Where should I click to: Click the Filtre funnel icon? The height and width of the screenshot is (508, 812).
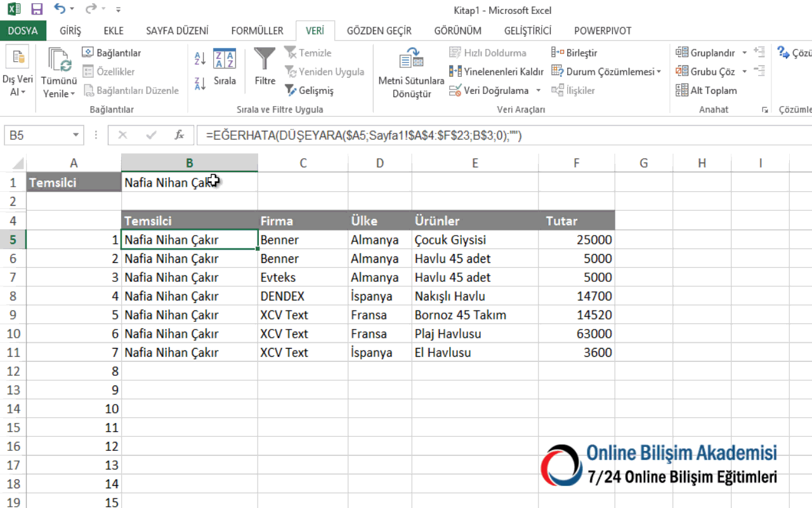tap(265, 60)
